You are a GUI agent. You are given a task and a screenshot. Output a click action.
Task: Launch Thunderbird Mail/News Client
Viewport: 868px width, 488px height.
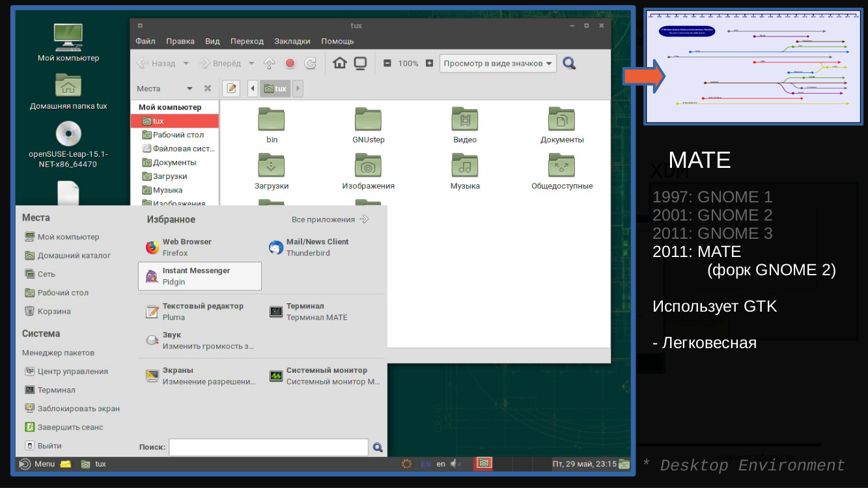(x=324, y=247)
